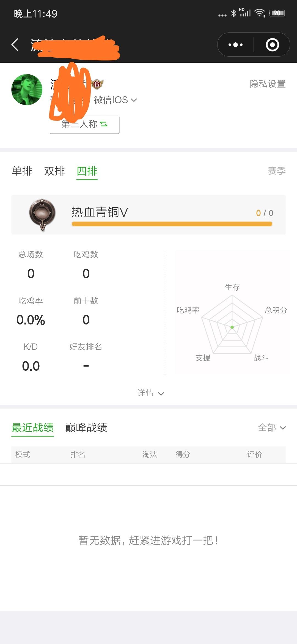Image resolution: width=297 pixels, height=644 pixels.
Task: Switch to 巅峰战绩 tab
Action: pyautogui.click(x=86, y=427)
